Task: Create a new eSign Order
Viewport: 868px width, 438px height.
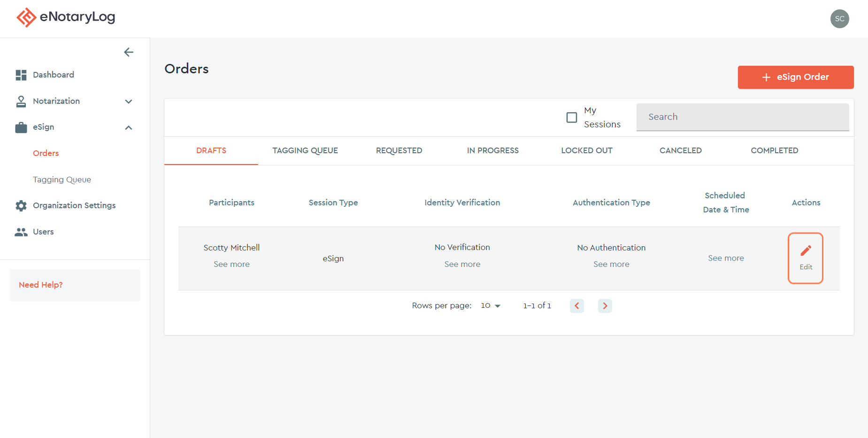Action: coord(796,77)
